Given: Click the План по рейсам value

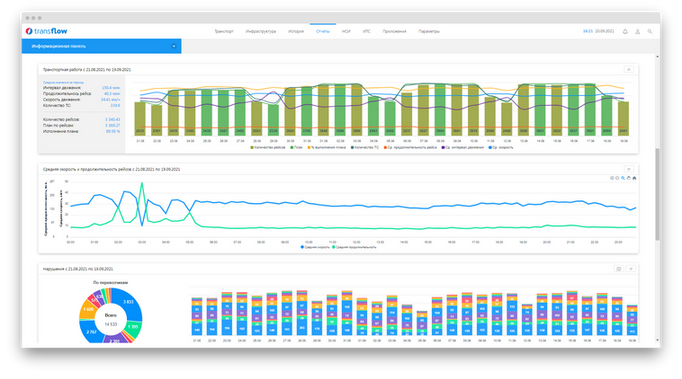Looking at the screenshot, I should (113, 125).
